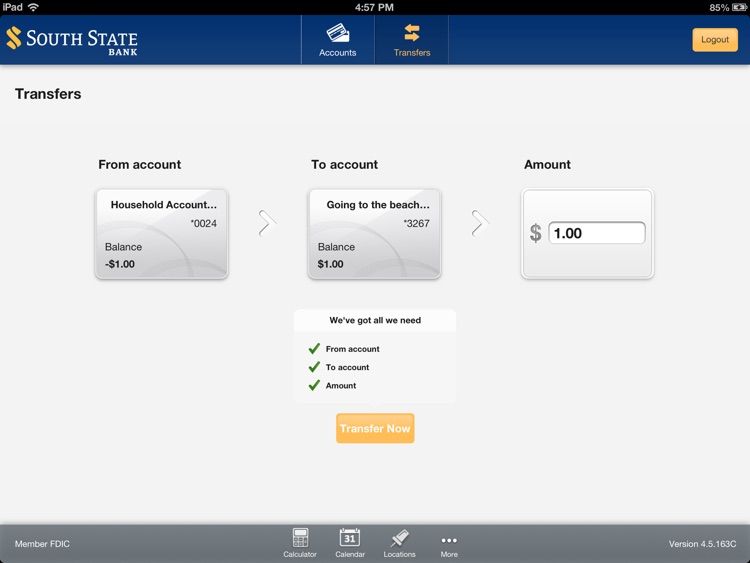Click the Member FDIC text

42,544
